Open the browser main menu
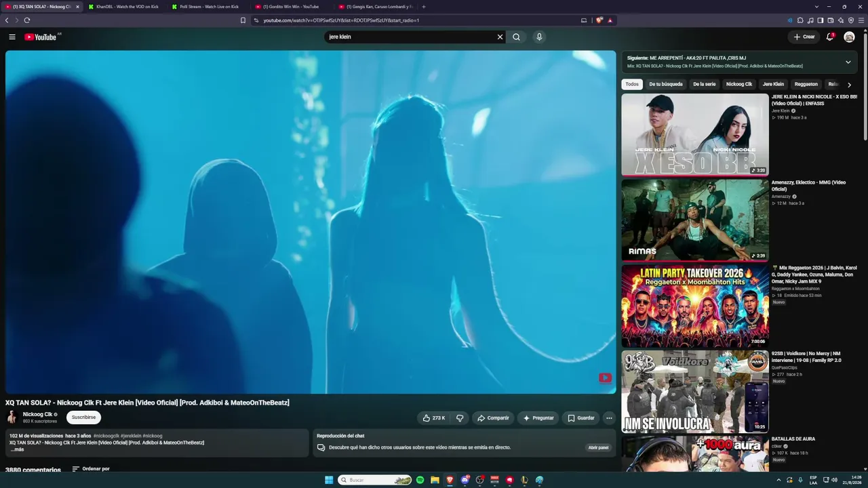This screenshot has height=488, width=868. pos(861,20)
